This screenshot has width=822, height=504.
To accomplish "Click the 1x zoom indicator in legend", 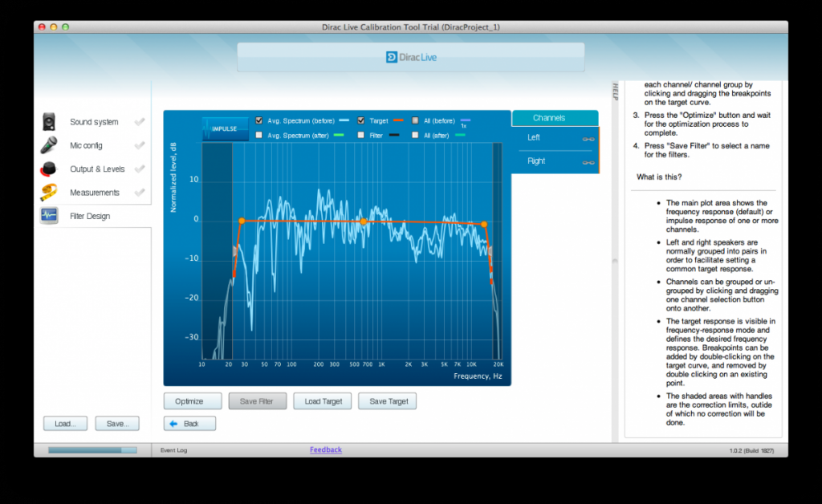I will point(463,126).
